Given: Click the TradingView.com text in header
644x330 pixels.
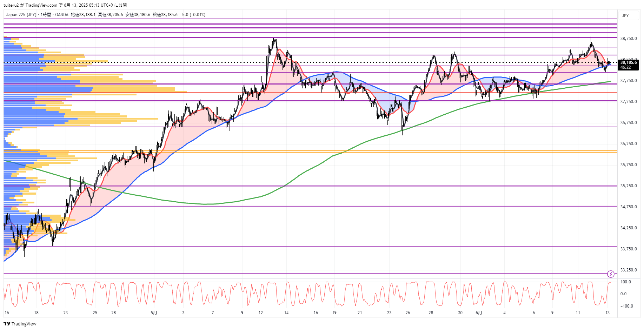Looking at the screenshot, I should (41, 5).
